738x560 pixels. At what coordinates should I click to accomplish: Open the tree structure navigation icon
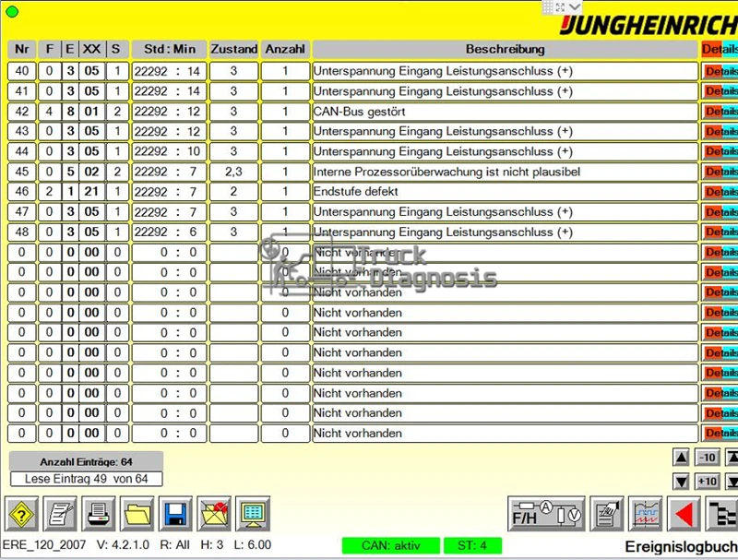coord(722,514)
